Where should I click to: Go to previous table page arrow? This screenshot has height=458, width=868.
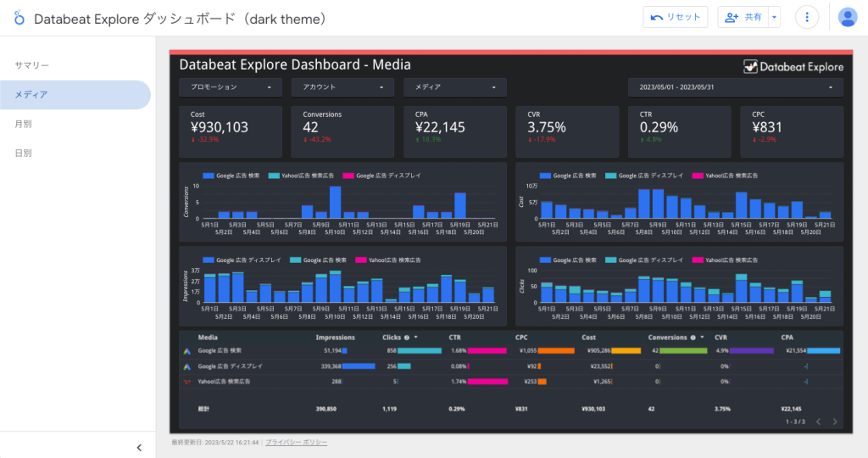coord(818,422)
